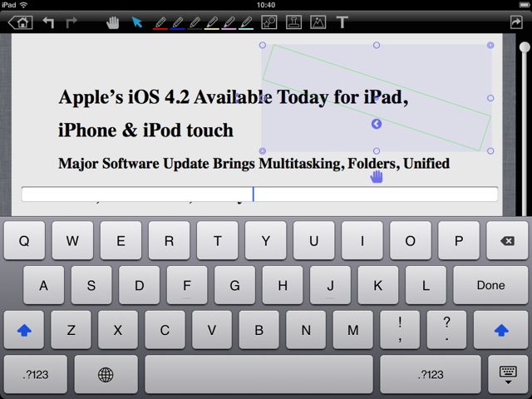The width and height of the screenshot is (532, 399).
Task: Tap the J key
Action: [x=330, y=285]
